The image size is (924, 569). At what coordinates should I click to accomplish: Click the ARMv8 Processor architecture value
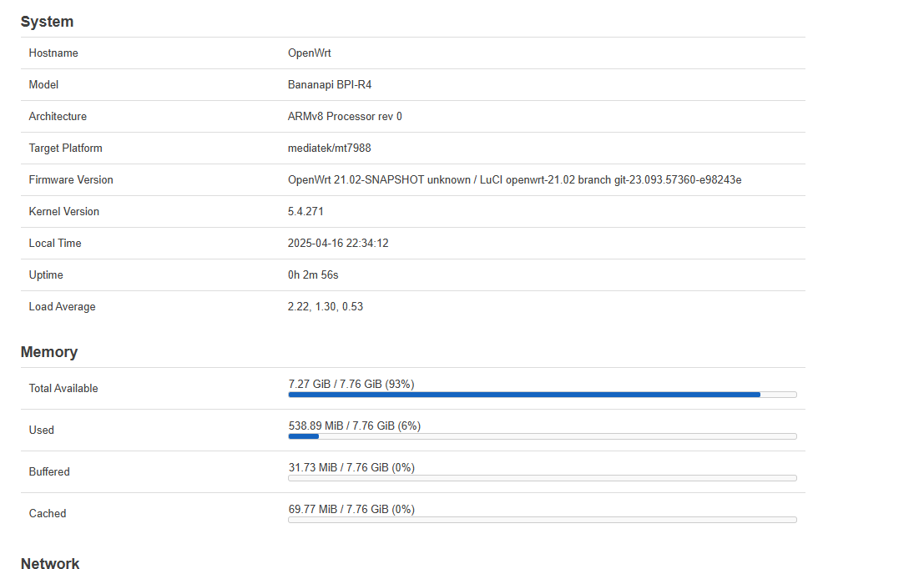345,117
